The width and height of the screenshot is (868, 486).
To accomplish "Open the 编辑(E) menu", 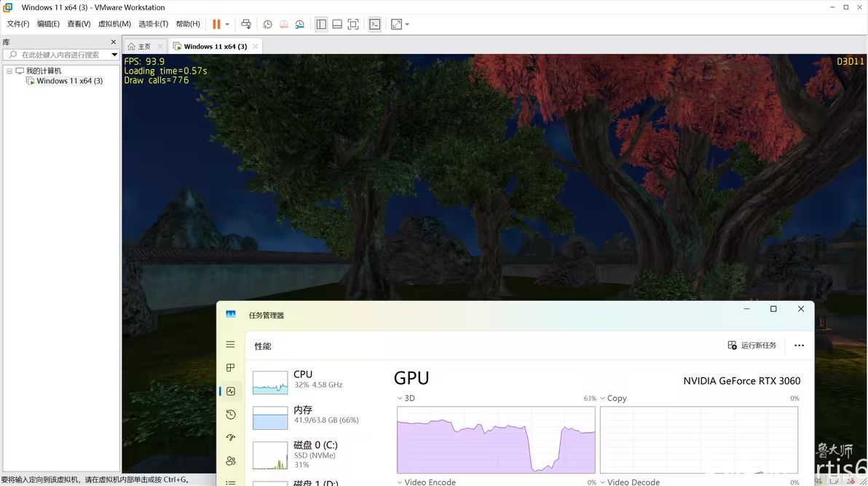I will tap(48, 24).
